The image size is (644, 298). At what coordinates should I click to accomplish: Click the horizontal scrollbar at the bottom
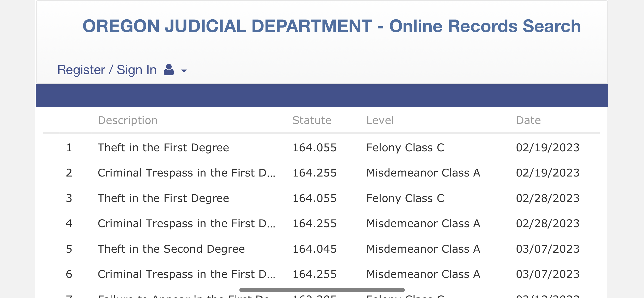pos(322,290)
